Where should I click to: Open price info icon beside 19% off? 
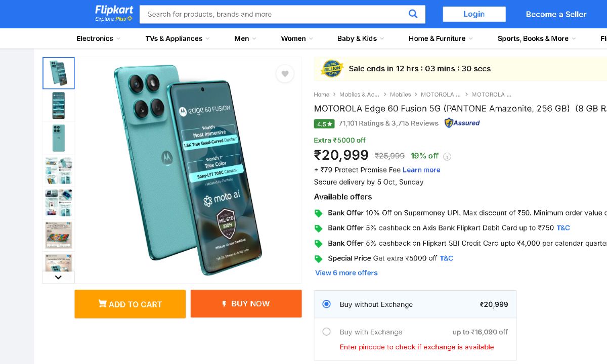447,156
